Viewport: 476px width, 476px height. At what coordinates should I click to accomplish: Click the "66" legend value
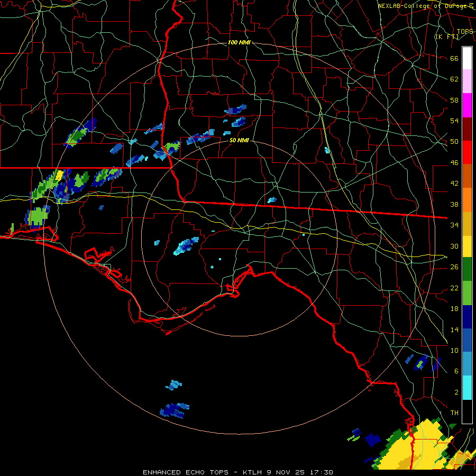(x=454, y=58)
